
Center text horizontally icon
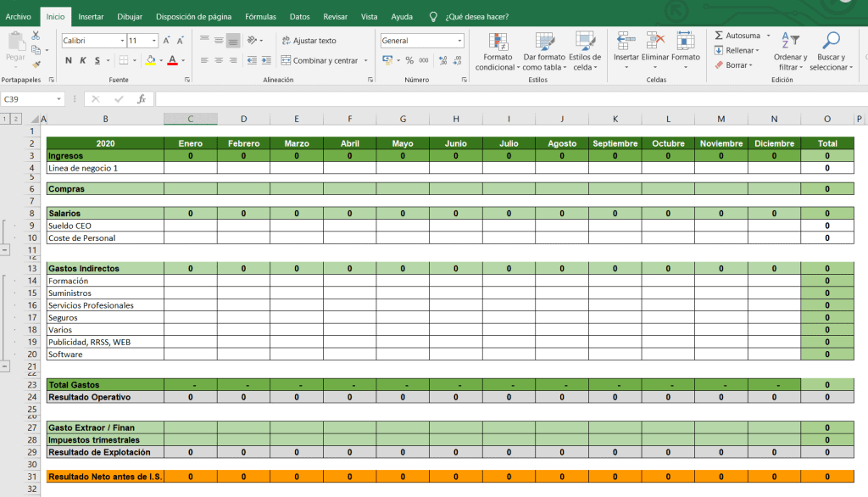tap(219, 60)
